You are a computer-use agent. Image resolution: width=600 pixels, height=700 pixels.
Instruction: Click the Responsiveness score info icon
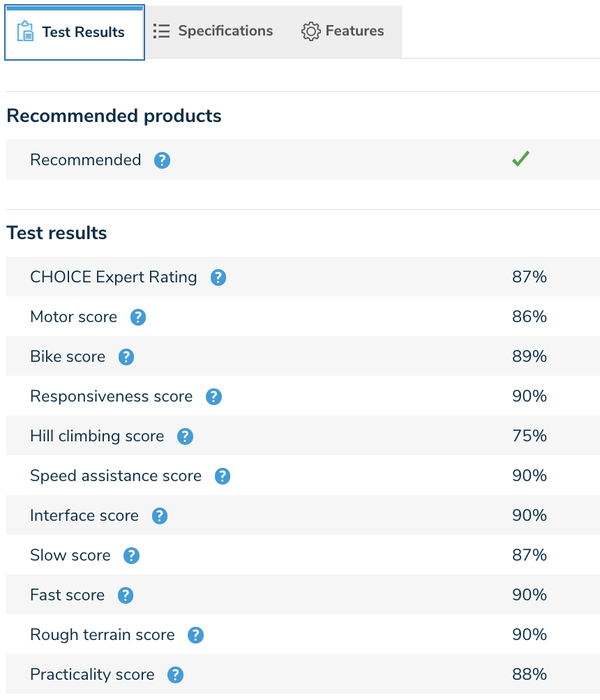coord(213,396)
